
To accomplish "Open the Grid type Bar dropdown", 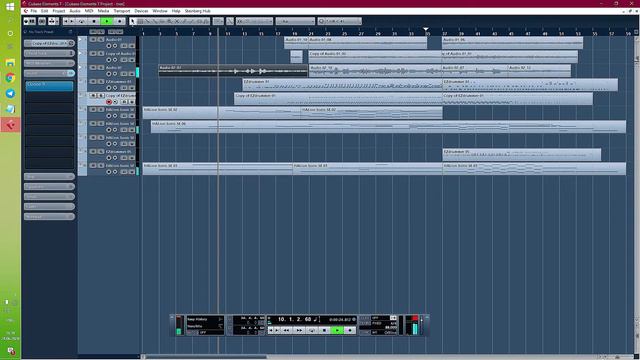I will (295, 21).
